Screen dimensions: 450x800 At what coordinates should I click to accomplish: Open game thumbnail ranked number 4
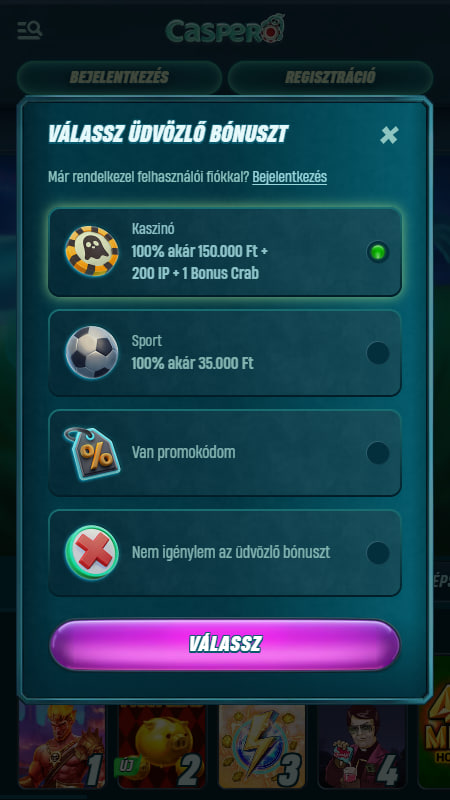tap(362, 746)
